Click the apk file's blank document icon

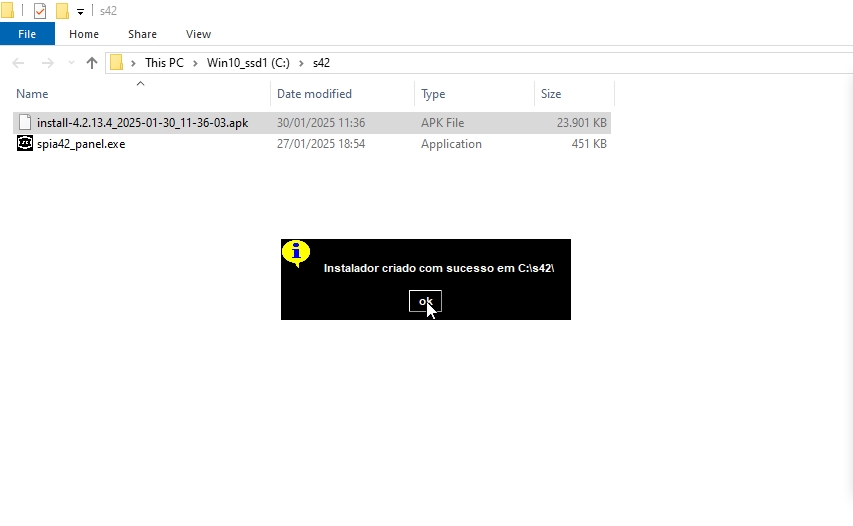(25, 122)
